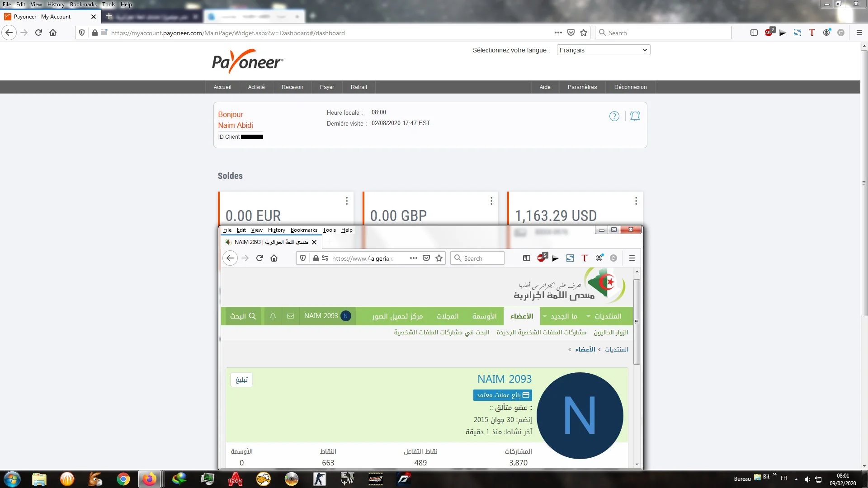The width and height of the screenshot is (868, 488).
Task: Open forum inbox envelope icon
Action: pyautogui.click(x=291, y=316)
